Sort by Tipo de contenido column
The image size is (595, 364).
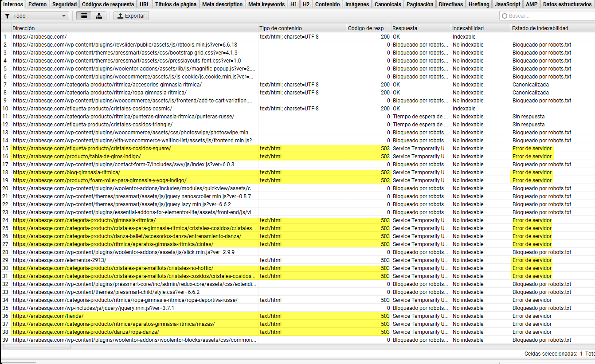[302, 28]
